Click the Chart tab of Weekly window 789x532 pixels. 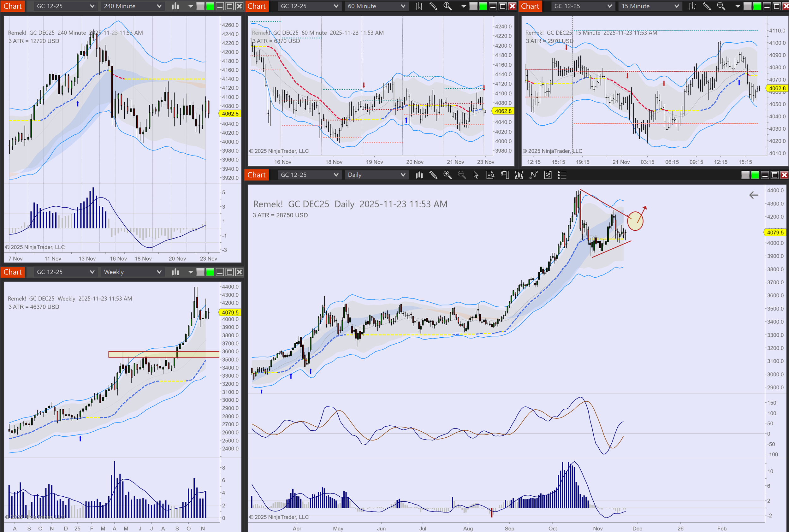coord(13,272)
